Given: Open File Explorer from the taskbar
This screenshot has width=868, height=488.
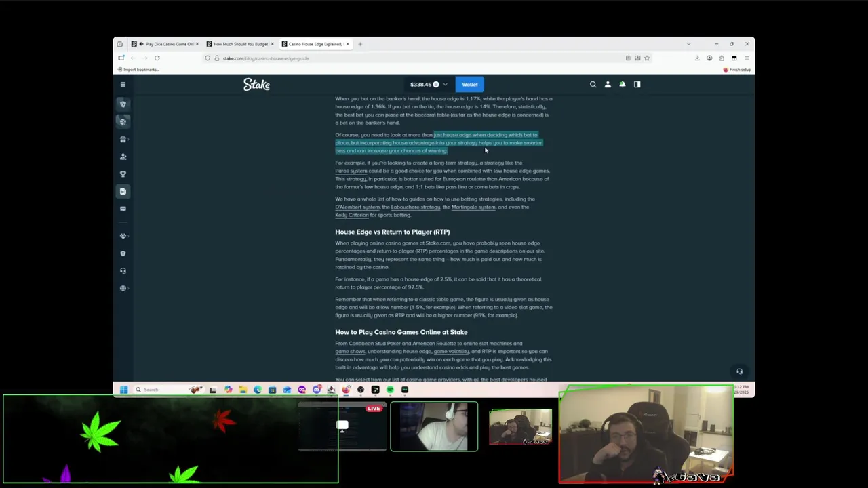Looking at the screenshot, I should pos(243,390).
